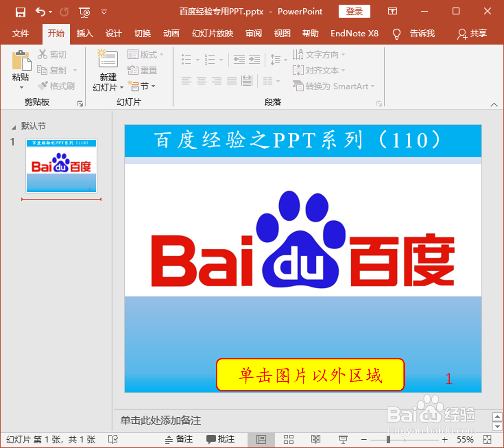Switch to the 幻灯片放映 tab
The image size is (504, 448).
pos(212,33)
